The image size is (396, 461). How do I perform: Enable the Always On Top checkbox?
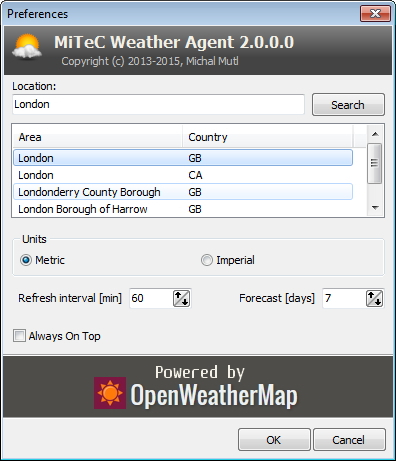click(19, 336)
